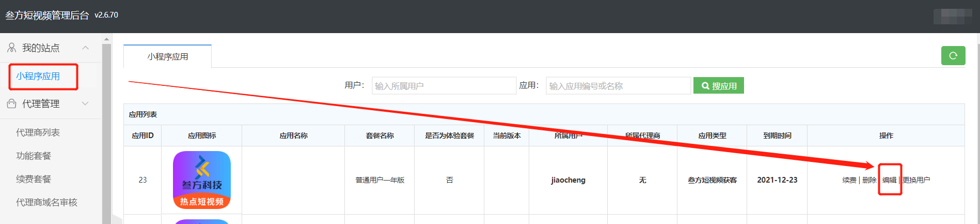Click the 无 agent cell
The height and width of the screenshot is (224, 980).
click(x=642, y=180)
